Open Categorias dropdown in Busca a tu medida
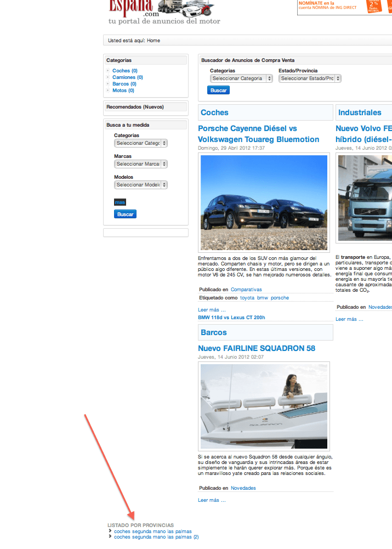This screenshot has height=549, width=392. tap(141, 143)
